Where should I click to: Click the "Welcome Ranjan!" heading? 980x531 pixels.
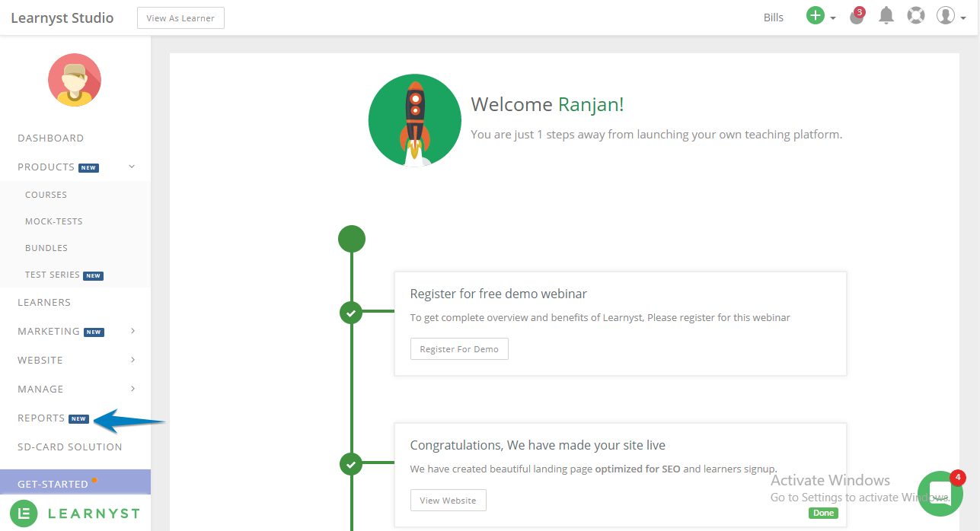547,105
